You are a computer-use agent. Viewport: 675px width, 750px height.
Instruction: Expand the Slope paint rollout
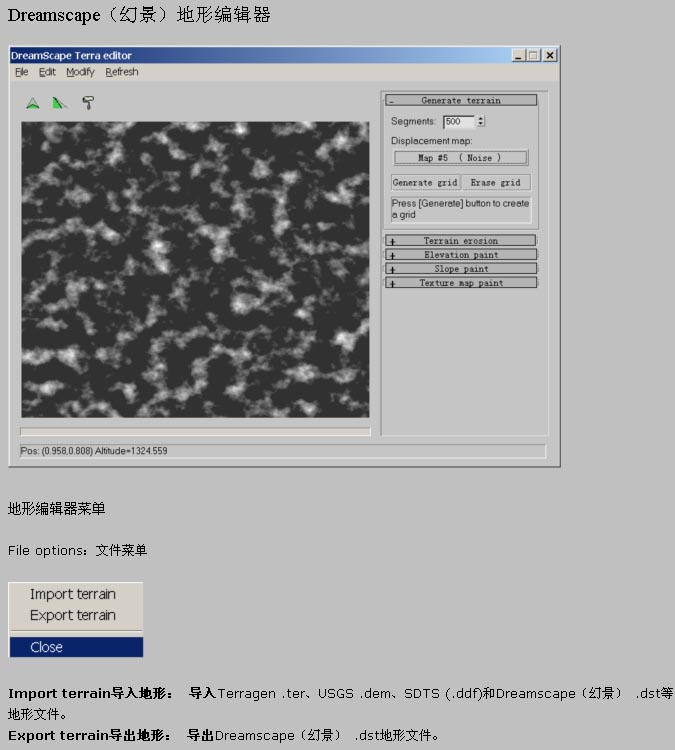(x=461, y=268)
